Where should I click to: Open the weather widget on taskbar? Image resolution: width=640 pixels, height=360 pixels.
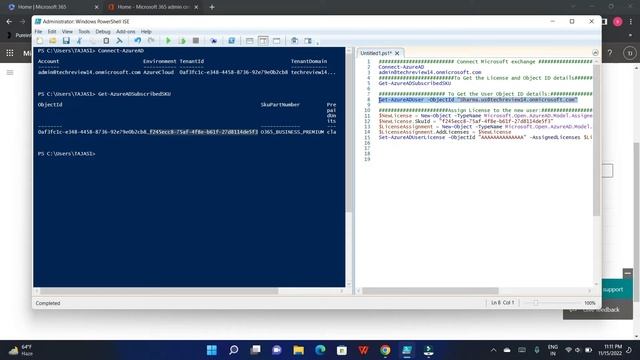[x=21, y=350]
